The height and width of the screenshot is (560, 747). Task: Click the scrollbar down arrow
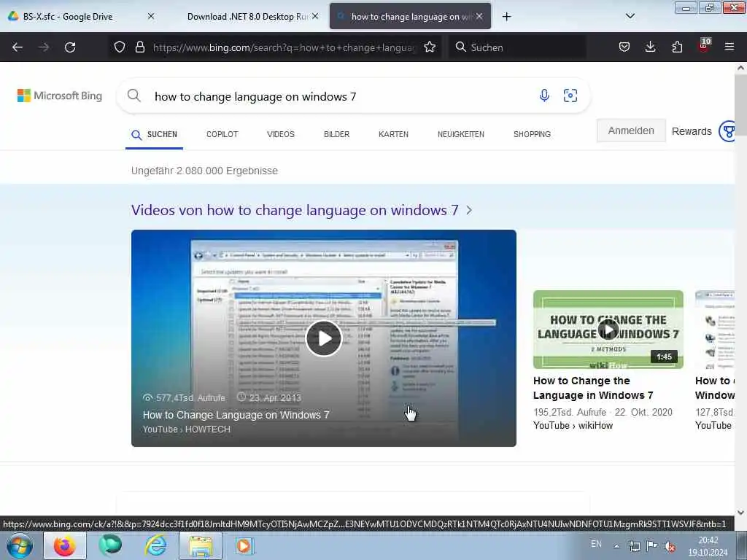pos(740,513)
